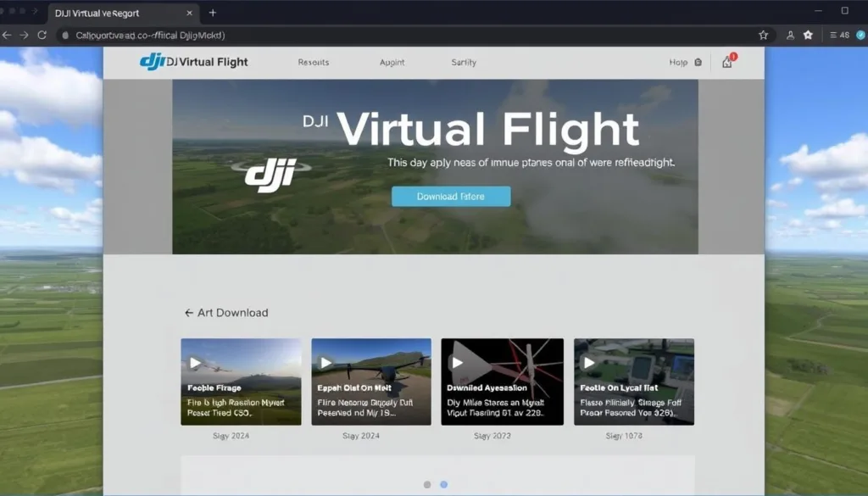This screenshot has height=496, width=868.
Task: Click the date under Feotle On Lycal card
Action: click(624, 436)
